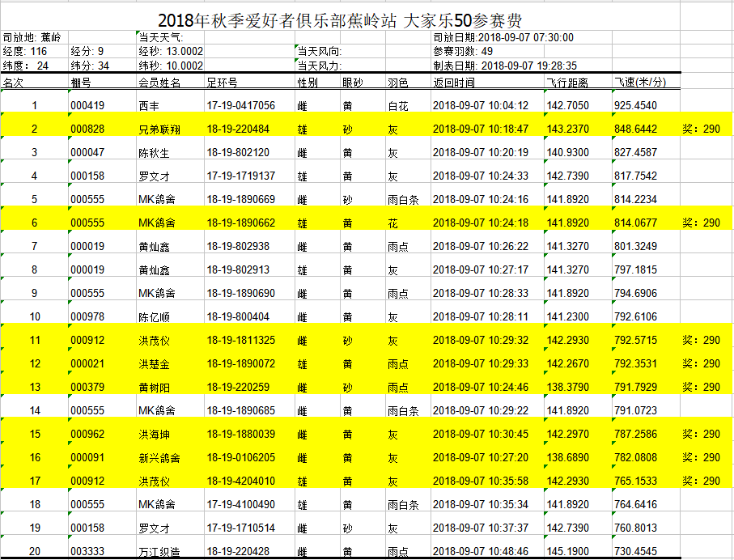Select the 性别 column header

pos(308,83)
